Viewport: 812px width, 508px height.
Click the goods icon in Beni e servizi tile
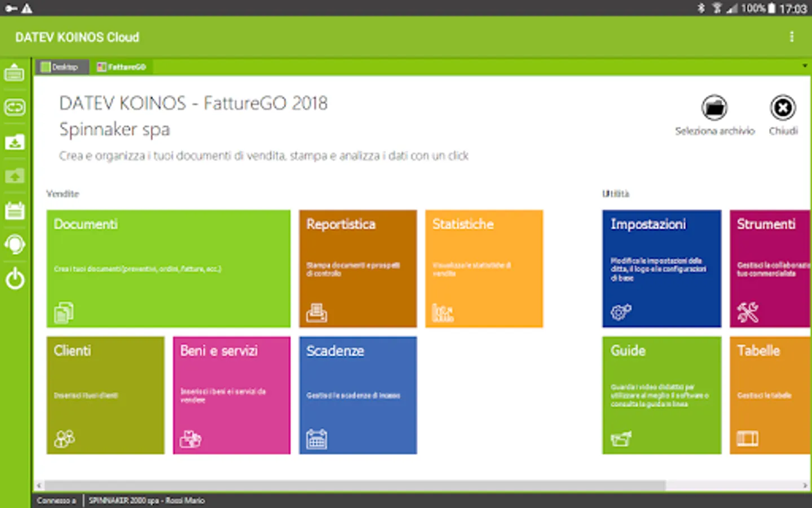click(x=191, y=439)
